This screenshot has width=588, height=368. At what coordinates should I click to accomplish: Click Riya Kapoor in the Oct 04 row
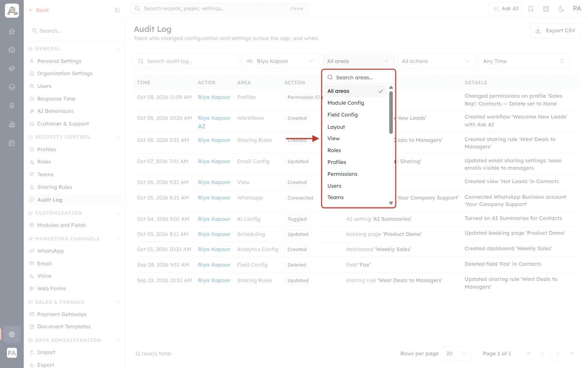(x=214, y=219)
